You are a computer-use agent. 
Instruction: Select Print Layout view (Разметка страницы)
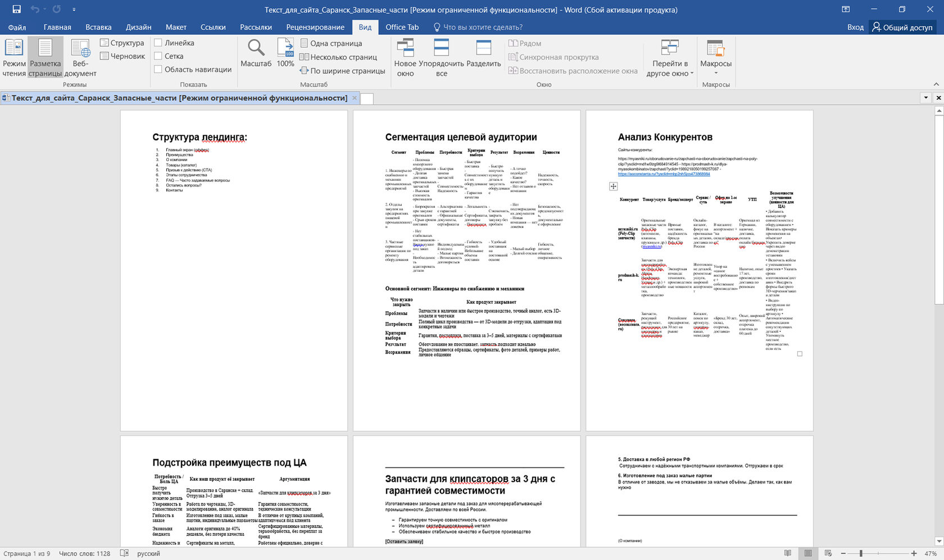(x=46, y=58)
